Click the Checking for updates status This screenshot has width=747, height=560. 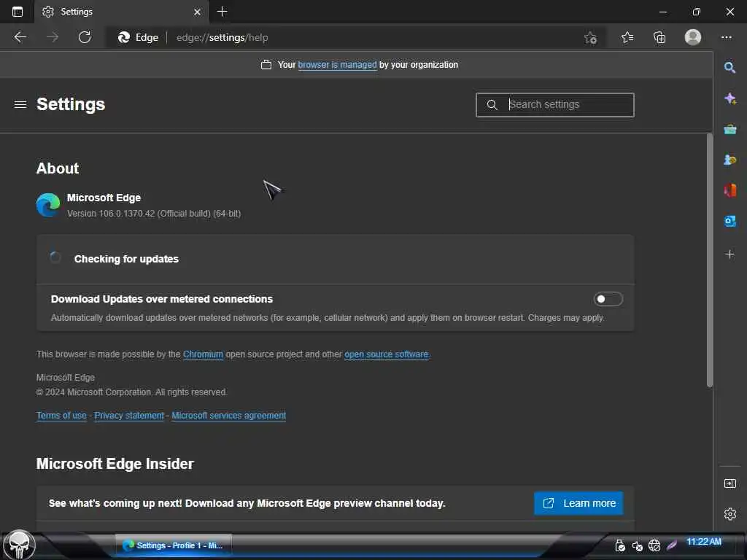tap(126, 259)
